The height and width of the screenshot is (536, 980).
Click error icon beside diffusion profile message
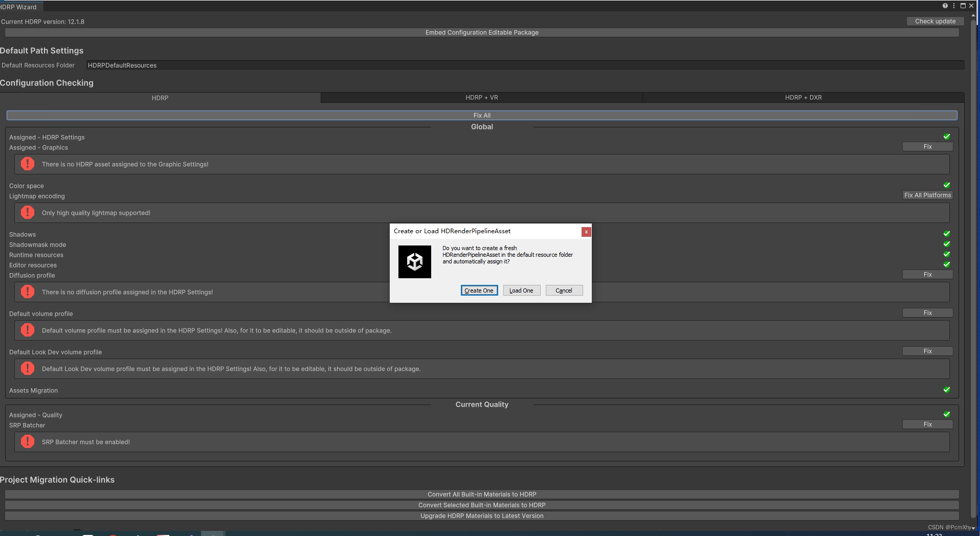tap(28, 292)
